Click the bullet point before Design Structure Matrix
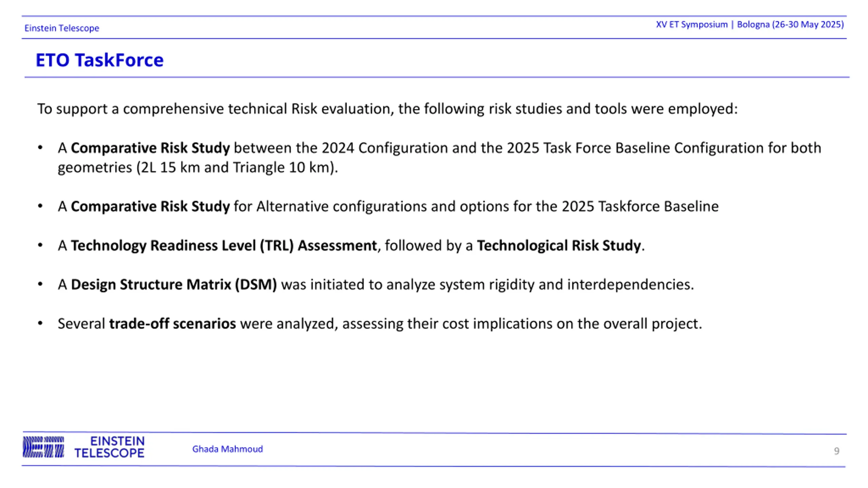Viewport: 868px width, 488px height. point(40,284)
